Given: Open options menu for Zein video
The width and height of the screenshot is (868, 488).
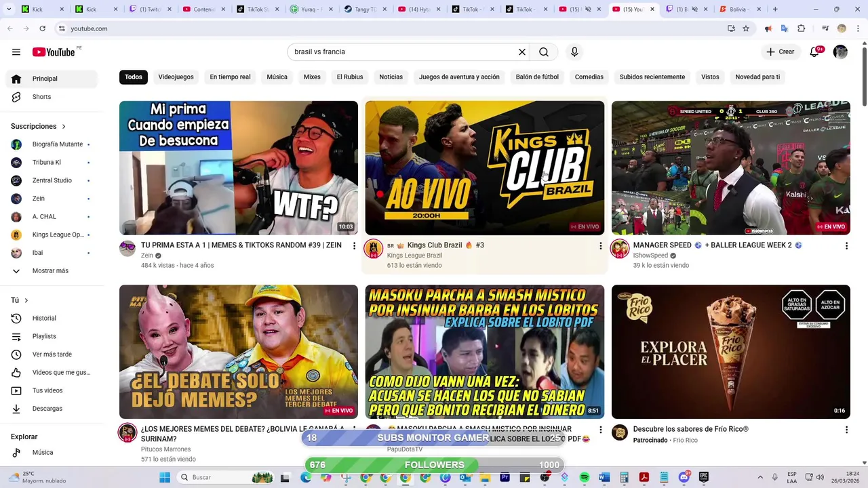Looking at the screenshot, I should [354, 246].
